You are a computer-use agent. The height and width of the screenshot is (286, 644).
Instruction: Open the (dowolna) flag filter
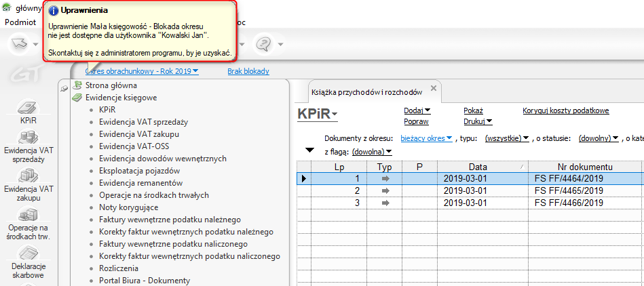pyautogui.click(x=372, y=152)
